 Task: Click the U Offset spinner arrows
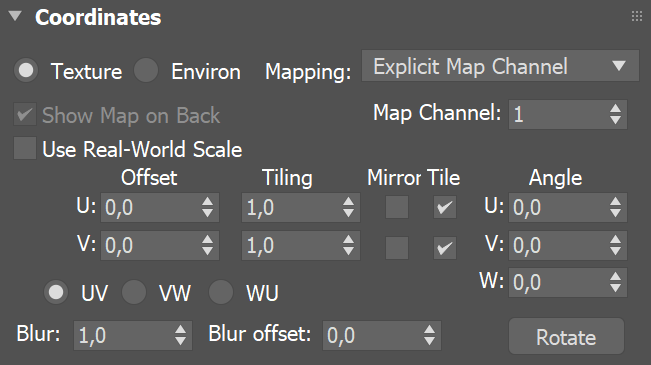pyautogui.click(x=208, y=207)
